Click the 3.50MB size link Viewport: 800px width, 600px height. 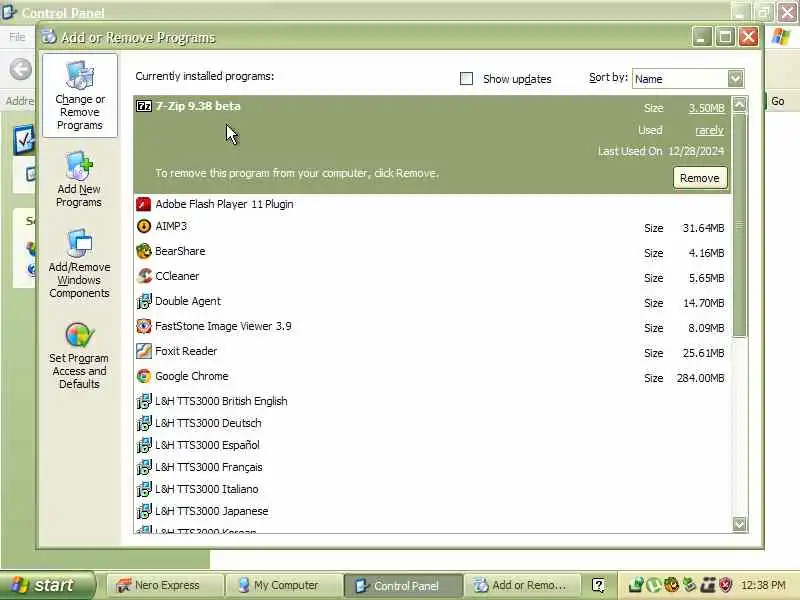tap(706, 108)
